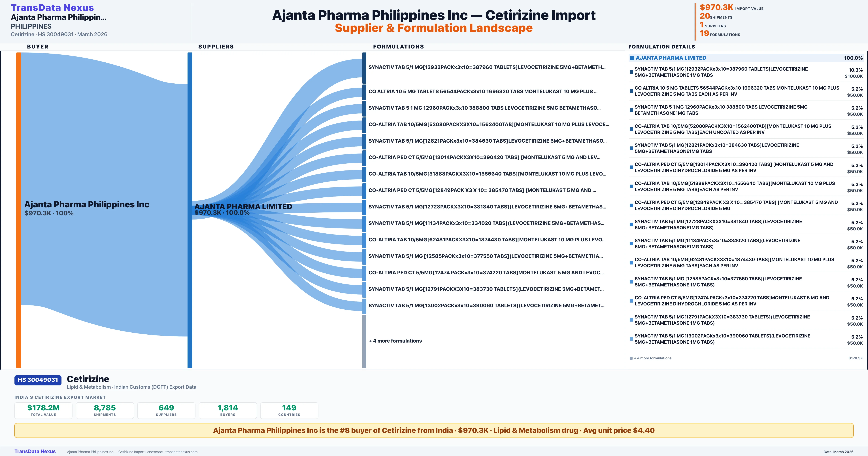This screenshot has width=868, height=456.
Task: Click the HS 30049031 badge
Action: [x=38, y=380]
